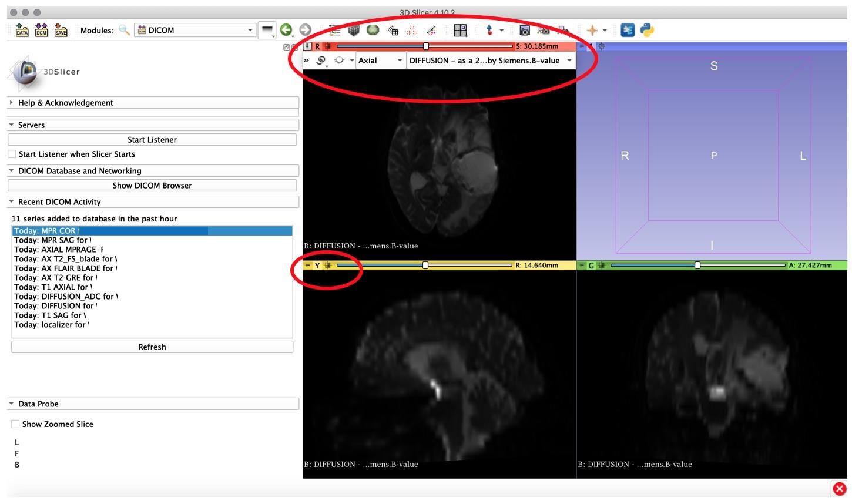
Task: Open the DIFFUSION volume selector dropdown
Action: click(x=489, y=60)
